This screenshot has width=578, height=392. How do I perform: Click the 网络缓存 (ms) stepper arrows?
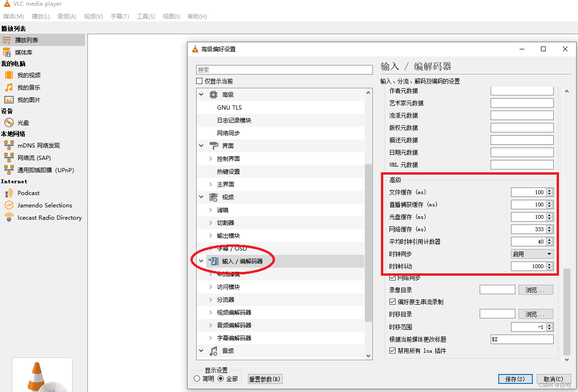(550, 229)
